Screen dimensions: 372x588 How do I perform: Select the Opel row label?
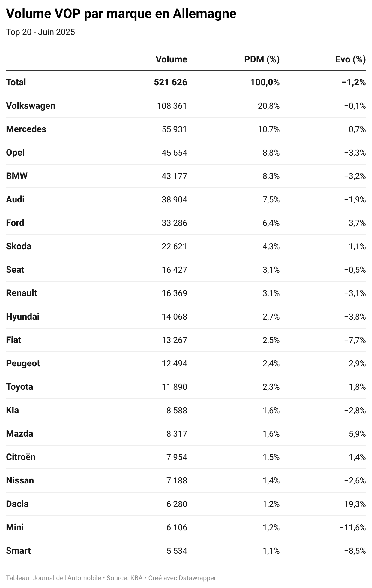point(15,153)
